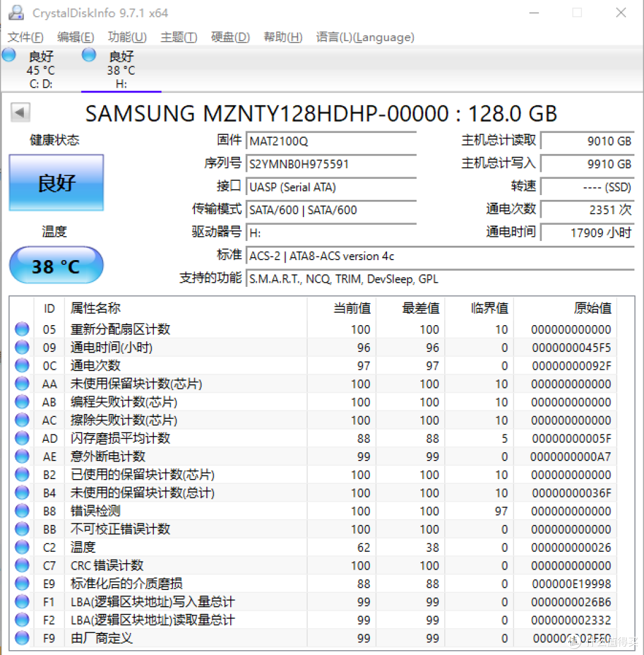This screenshot has width=644, height=655.
Task: Close the CrystalDiskInfo window
Action: (x=621, y=13)
